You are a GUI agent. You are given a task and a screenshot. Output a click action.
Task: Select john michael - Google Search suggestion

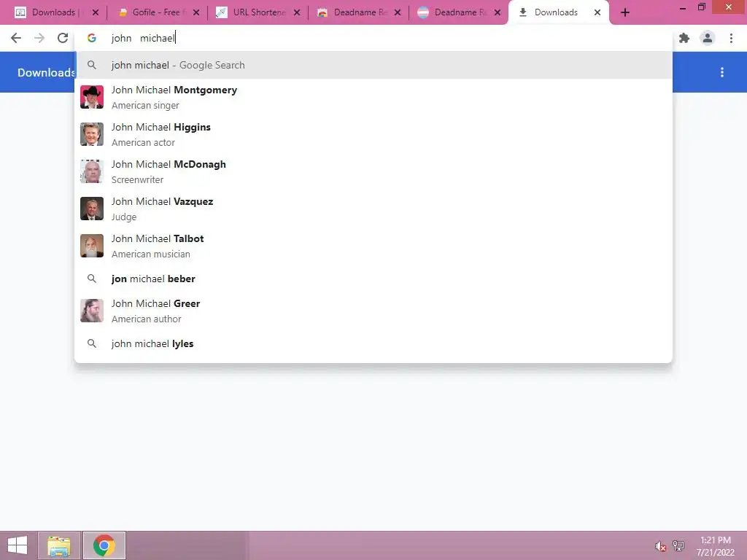click(x=373, y=65)
